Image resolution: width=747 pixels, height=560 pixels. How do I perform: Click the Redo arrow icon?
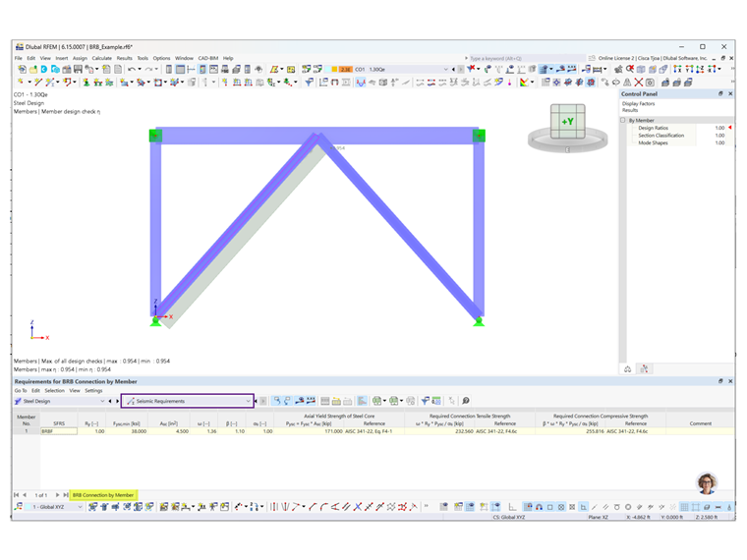[148, 69]
